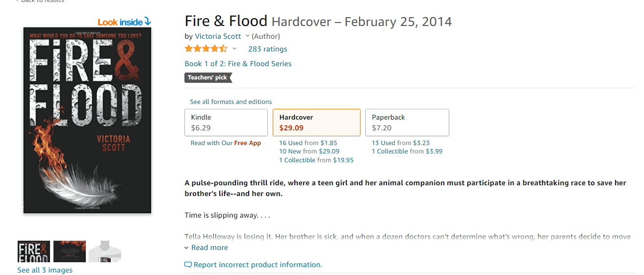
Task: Open the third t-shirt image thumbnail
Action: pyautogui.click(x=105, y=251)
